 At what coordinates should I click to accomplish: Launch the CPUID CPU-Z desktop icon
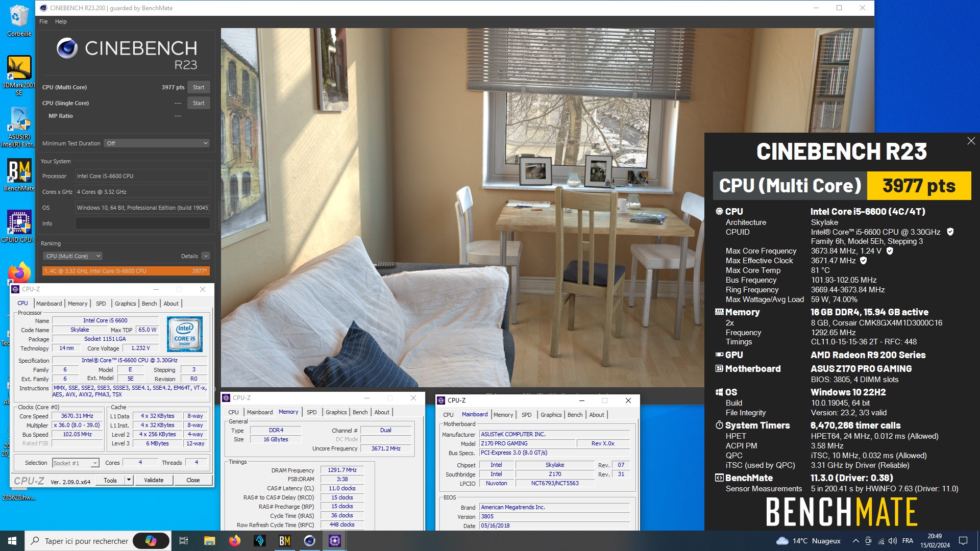pos(19,227)
